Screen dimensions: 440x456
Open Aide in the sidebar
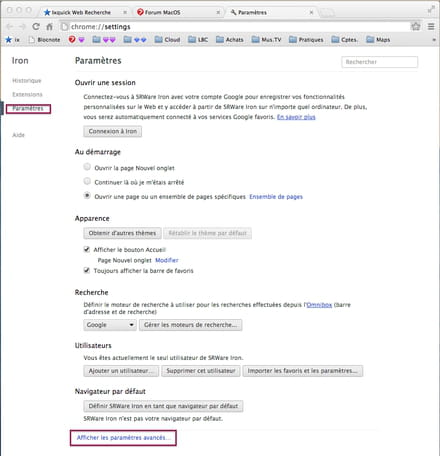coord(19,135)
